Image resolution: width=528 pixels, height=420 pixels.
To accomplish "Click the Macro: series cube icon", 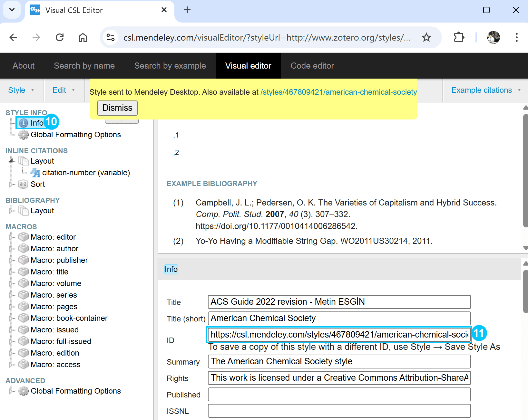I will coord(24,295).
